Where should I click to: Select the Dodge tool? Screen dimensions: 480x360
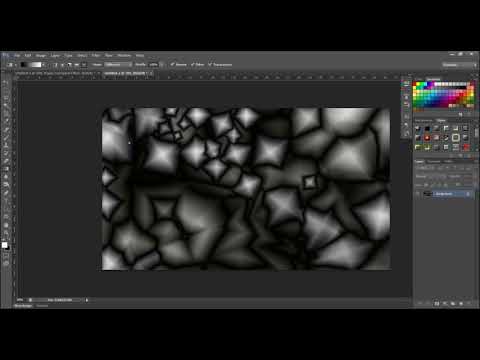[x=6, y=184]
